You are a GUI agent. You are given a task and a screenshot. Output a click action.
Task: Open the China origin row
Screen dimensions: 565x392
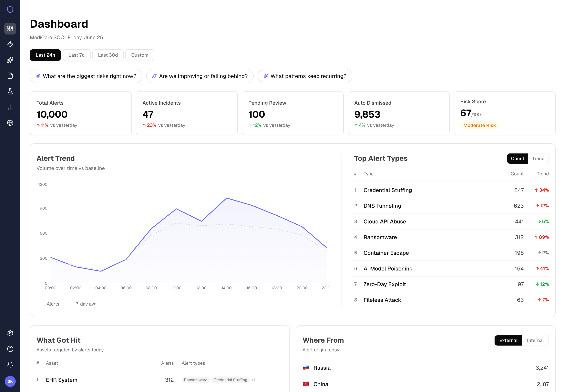tap(426, 384)
